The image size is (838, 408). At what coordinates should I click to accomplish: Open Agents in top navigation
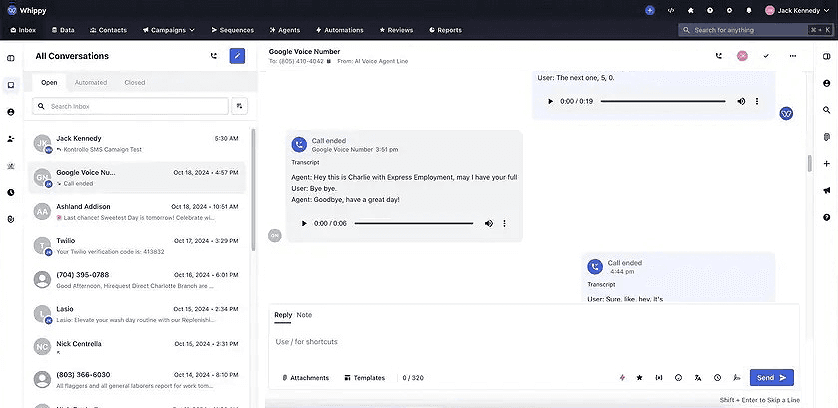click(x=285, y=30)
